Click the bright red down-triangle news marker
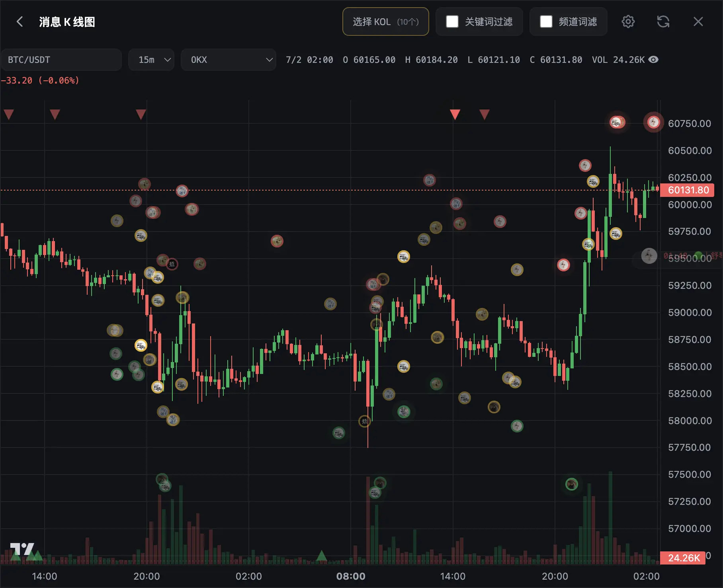 point(455,115)
